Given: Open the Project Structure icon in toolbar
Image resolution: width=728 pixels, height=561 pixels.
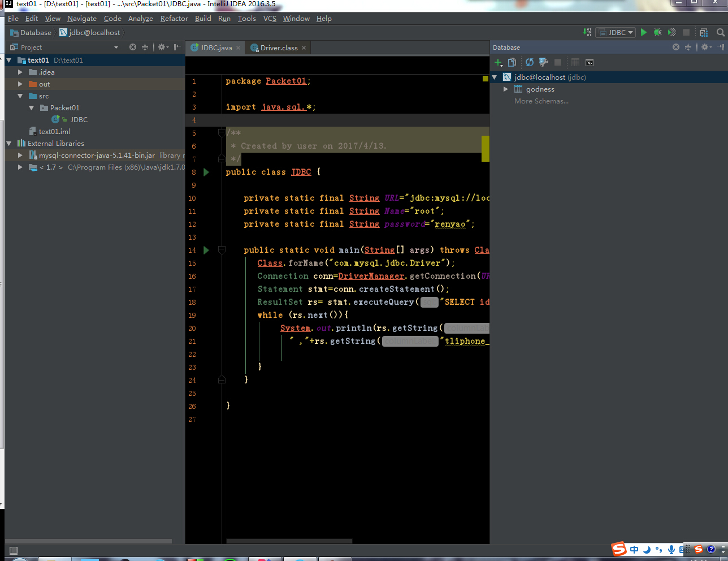Looking at the screenshot, I should click(704, 33).
